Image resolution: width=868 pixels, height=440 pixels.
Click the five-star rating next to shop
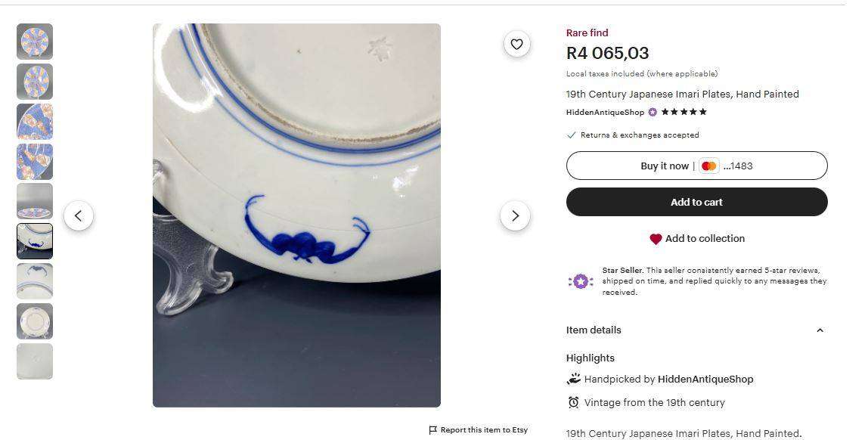coord(684,113)
